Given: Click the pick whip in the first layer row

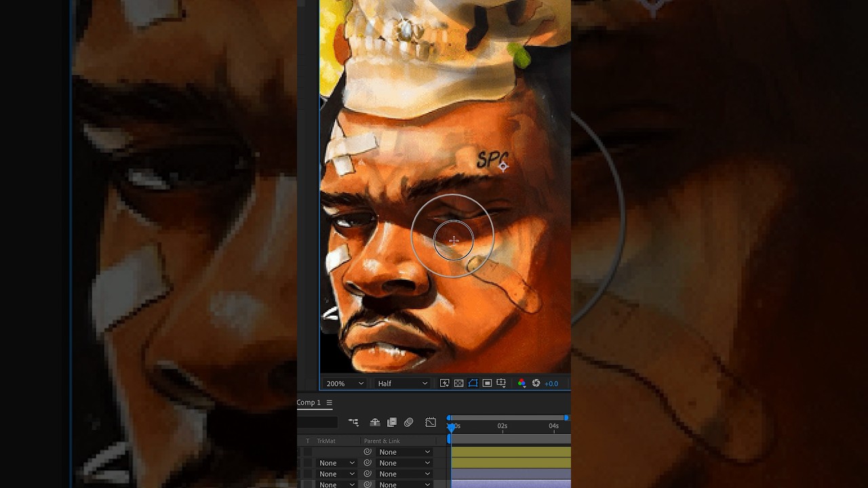Looking at the screenshot, I should click(368, 452).
